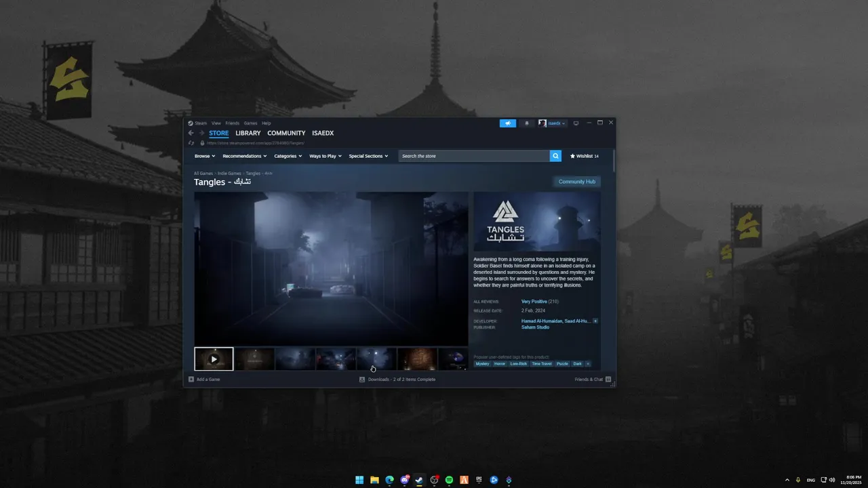Click the isaedx profile avatar
This screenshot has width=868, height=488.
coord(542,123)
